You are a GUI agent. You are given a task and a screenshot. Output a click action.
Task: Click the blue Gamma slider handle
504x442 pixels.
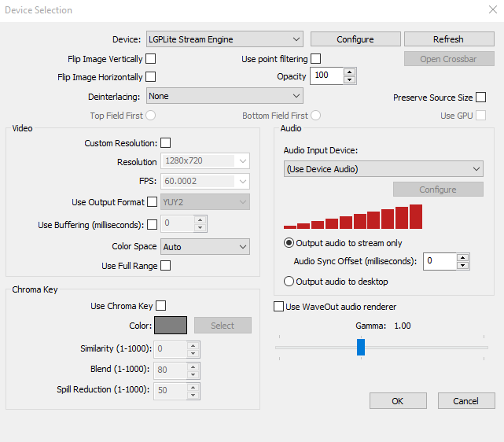tap(361, 347)
